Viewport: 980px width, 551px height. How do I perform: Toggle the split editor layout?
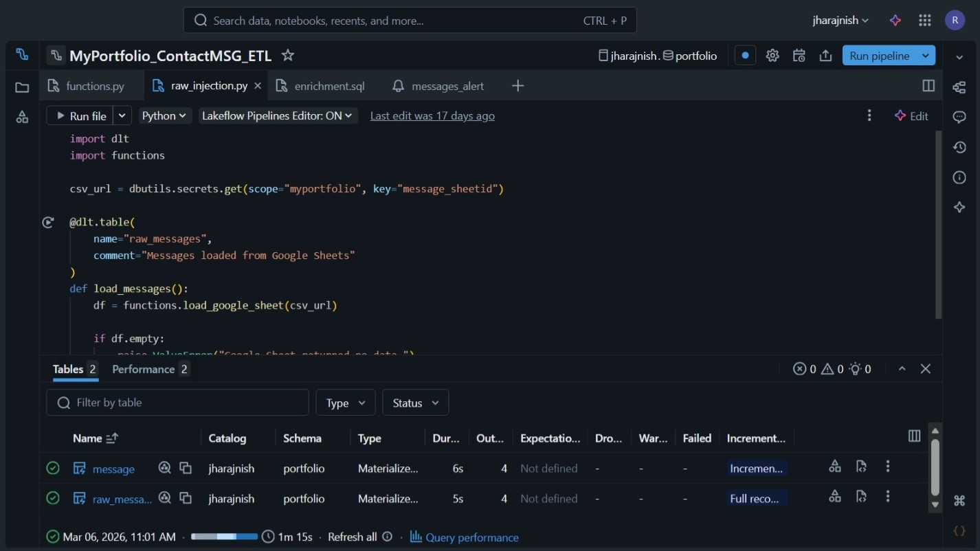[x=928, y=86]
